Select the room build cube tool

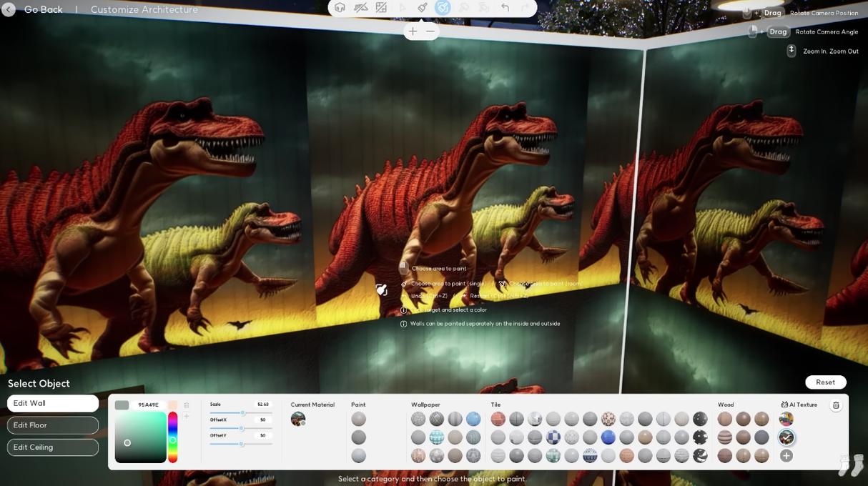340,8
